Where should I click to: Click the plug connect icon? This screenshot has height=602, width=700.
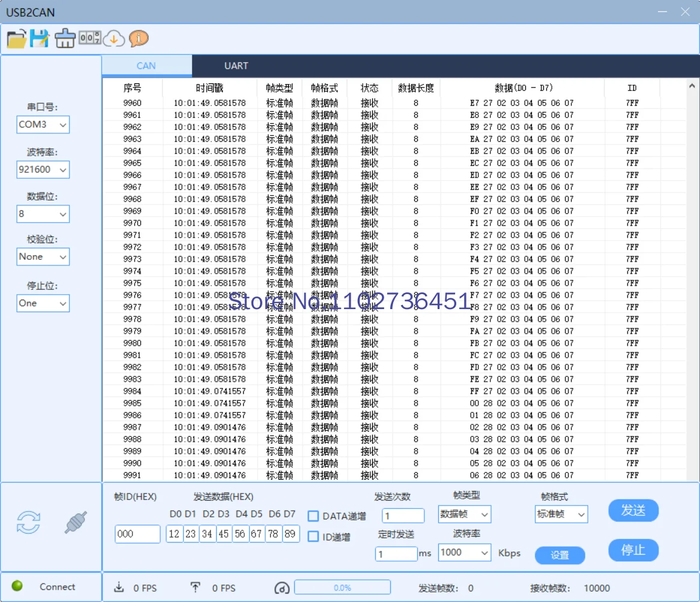pos(76,522)
